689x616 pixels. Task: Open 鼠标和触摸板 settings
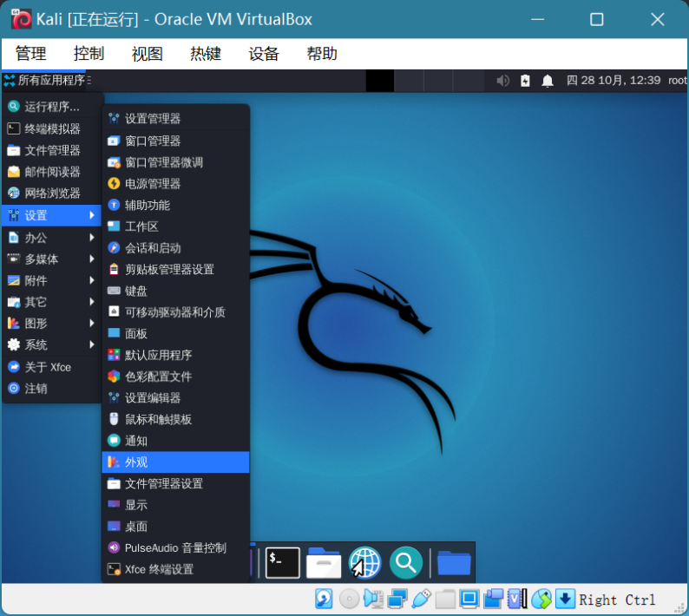pos(176,420)
